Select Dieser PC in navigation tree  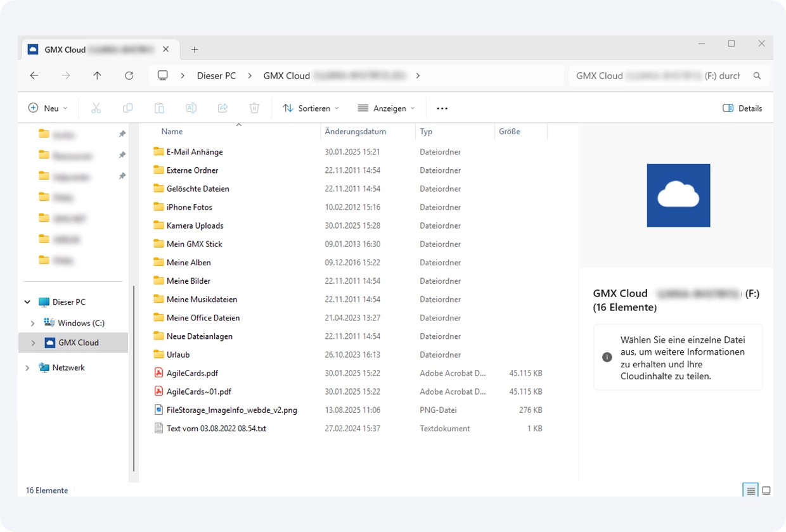(x=69, y=302)
